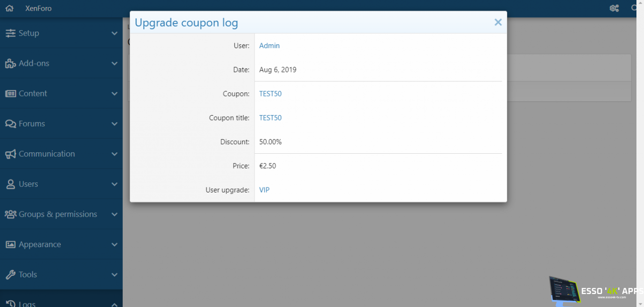Click the Appearance image icon
Screen dimensions: 644x307
coord(10,244)
